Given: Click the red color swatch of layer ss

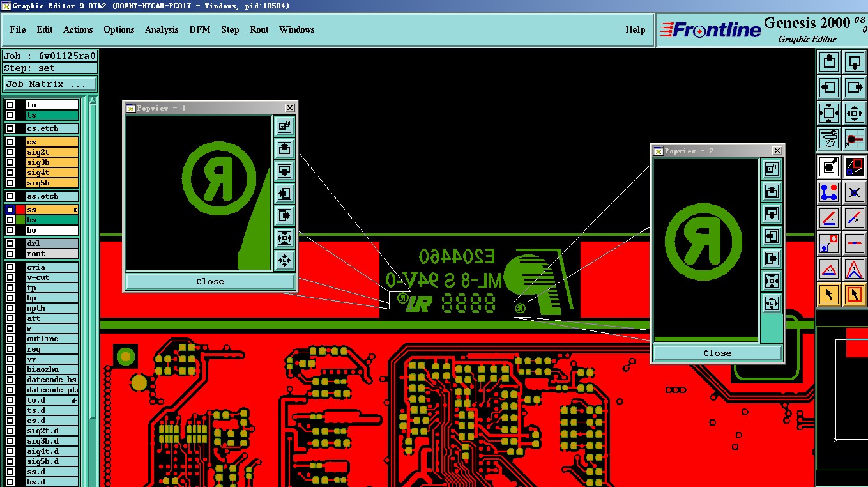Looking at the screenshot, I should [20, 210].
